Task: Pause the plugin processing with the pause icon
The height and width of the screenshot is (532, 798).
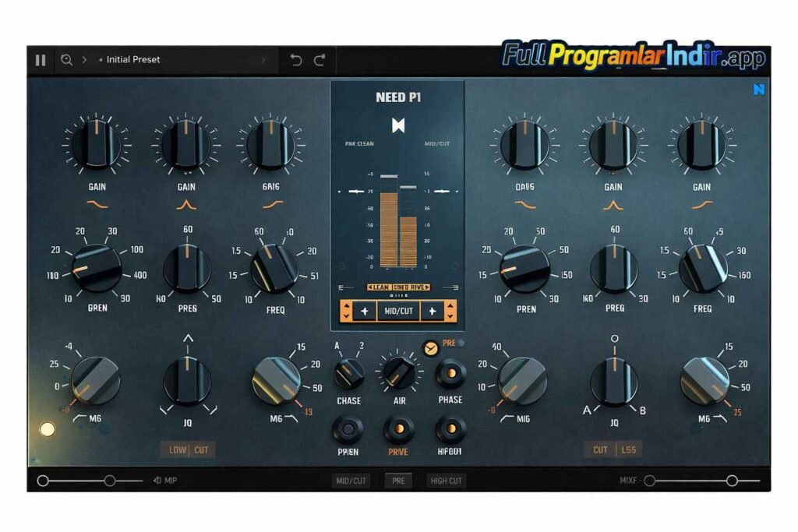Action: (x=41, y=58)
